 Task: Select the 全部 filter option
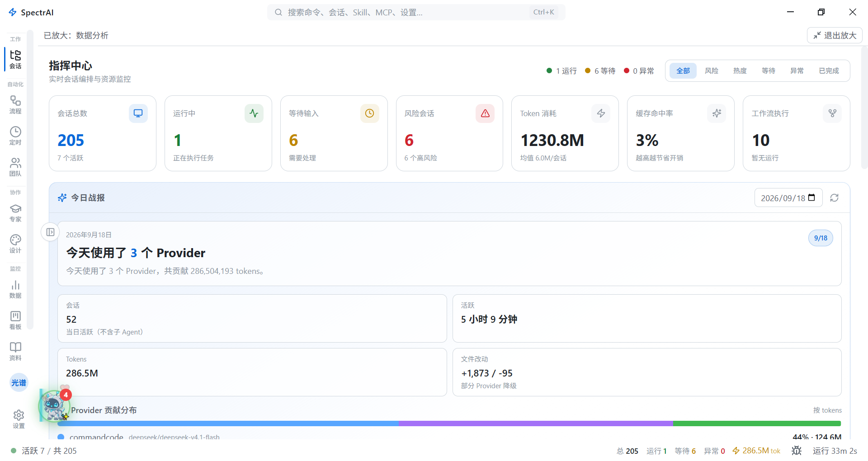click(683, 71)
